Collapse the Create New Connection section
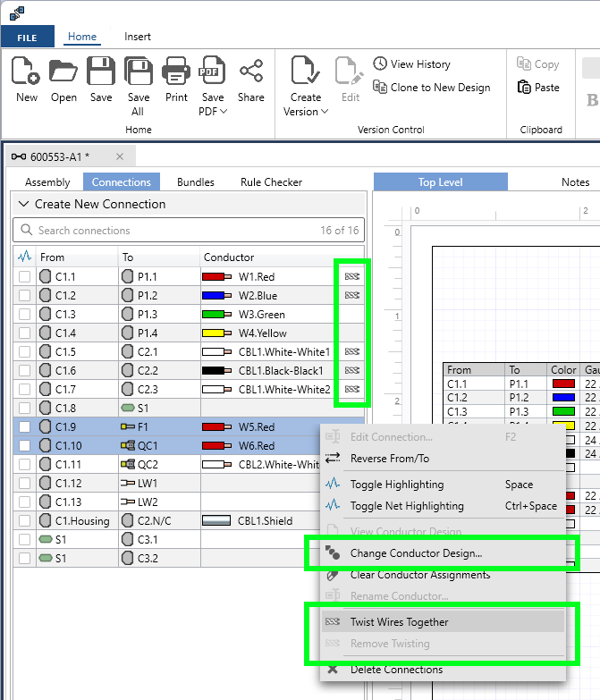 [23, 204]
